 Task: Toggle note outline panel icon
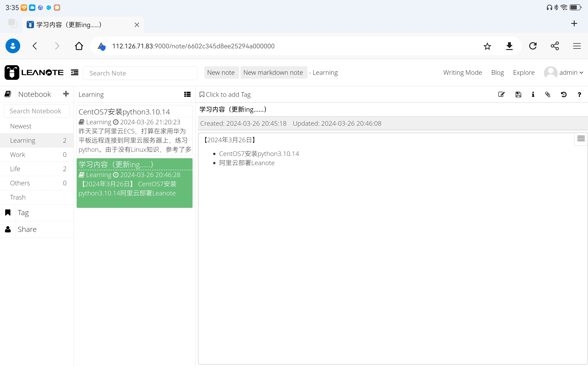tap(581, 139)
